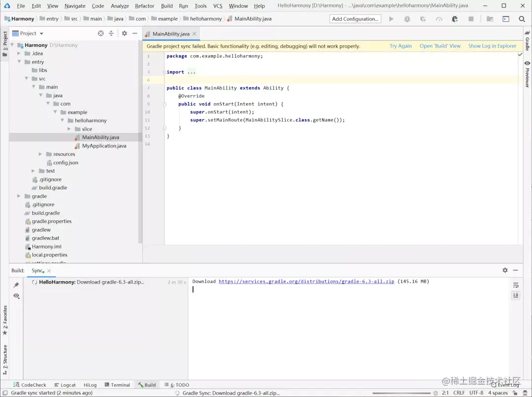This screenshot has width=532, height=397.
Task: Click the Locate/Scroll from Source target icon
Action: pos(101,33)
